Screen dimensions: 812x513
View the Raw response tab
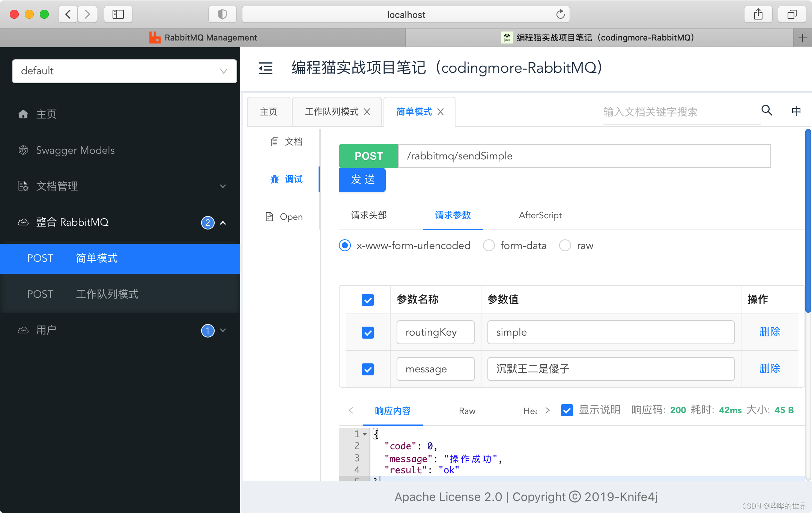[467, 411]
